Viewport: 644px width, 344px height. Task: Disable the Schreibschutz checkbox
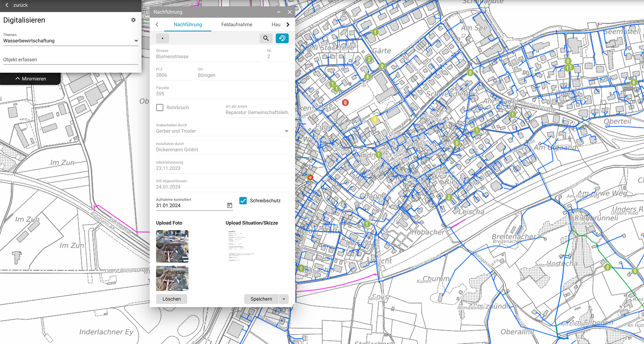click(243, 200)
